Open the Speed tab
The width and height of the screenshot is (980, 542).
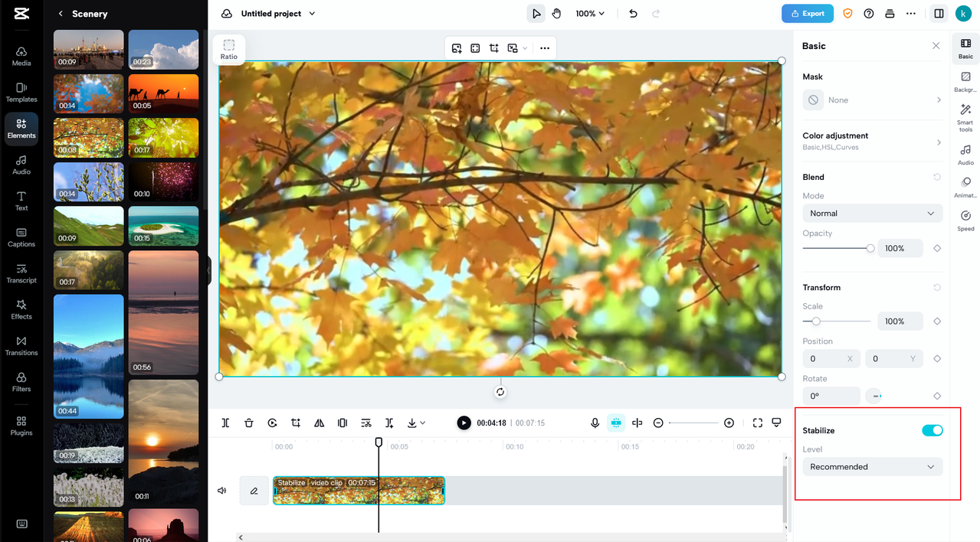pyautogui.click(x=965, y=220)
